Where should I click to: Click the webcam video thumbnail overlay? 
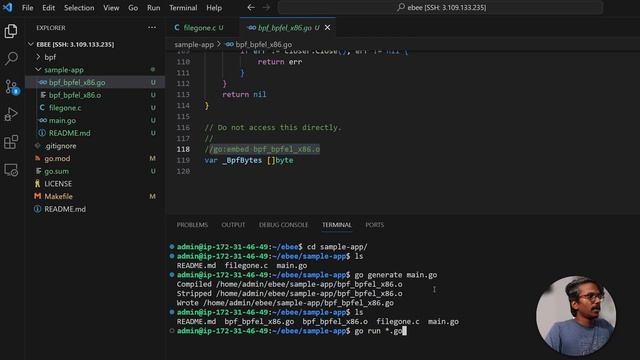(x=576, y=316)
